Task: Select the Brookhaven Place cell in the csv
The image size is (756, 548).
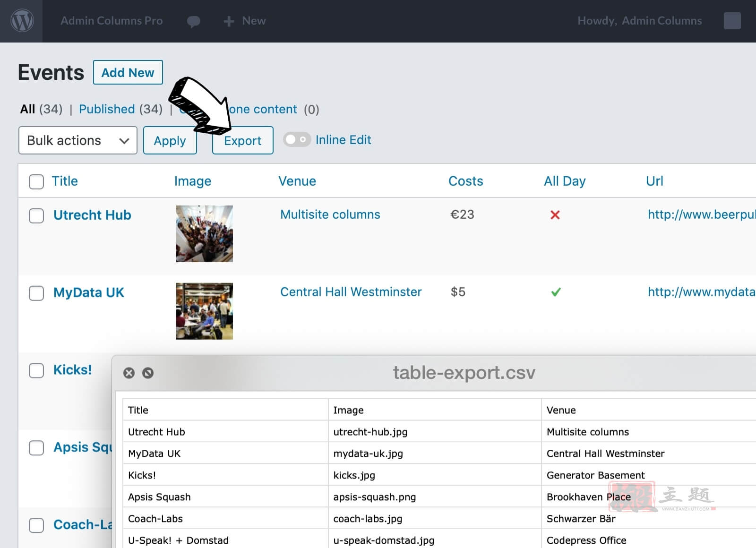Action: pyautogui.click(x=649, y=497)
